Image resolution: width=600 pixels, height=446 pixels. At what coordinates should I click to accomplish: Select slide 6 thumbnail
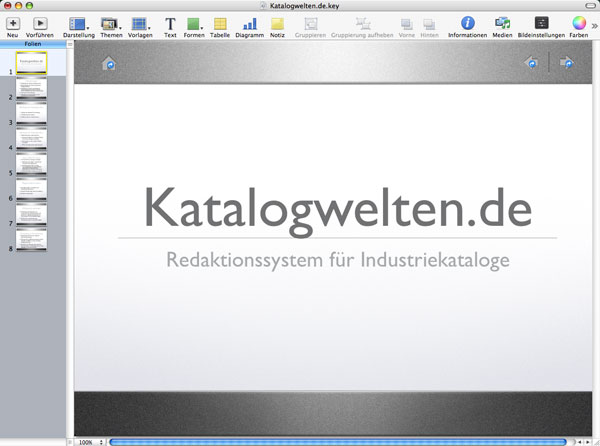(x=31, y=189)
